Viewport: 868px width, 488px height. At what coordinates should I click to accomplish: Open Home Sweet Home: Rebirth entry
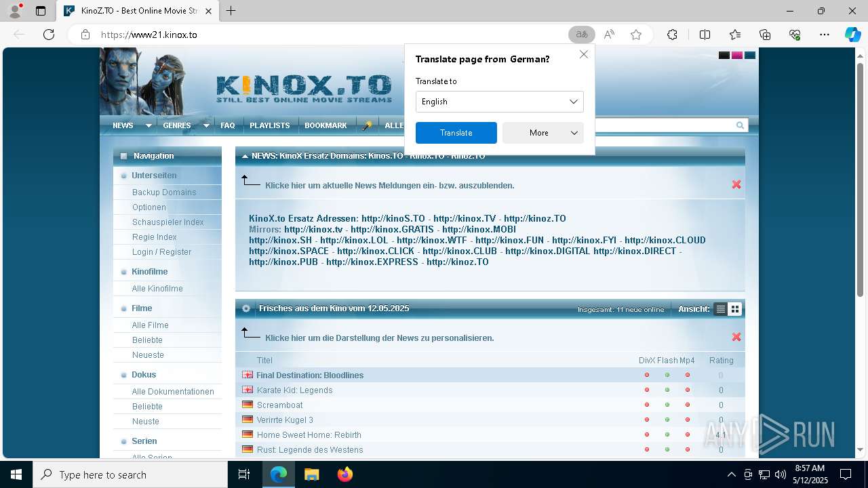click(309, 435)
